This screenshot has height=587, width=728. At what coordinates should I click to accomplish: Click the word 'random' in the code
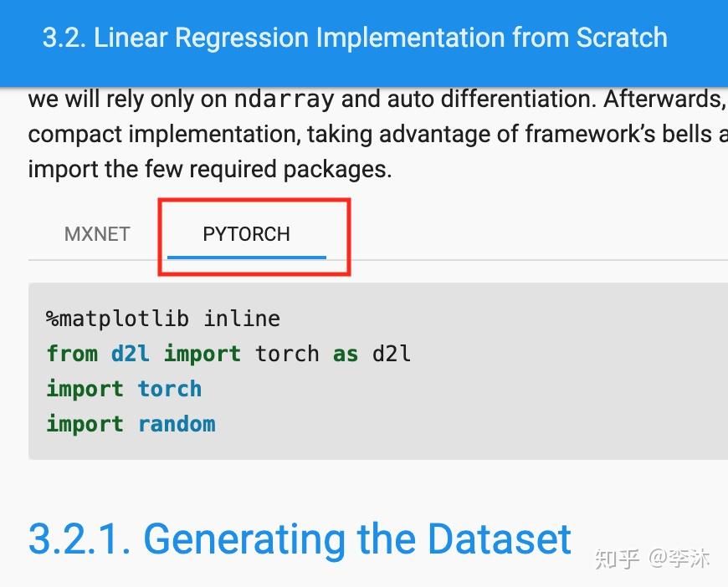coord(177,424)
